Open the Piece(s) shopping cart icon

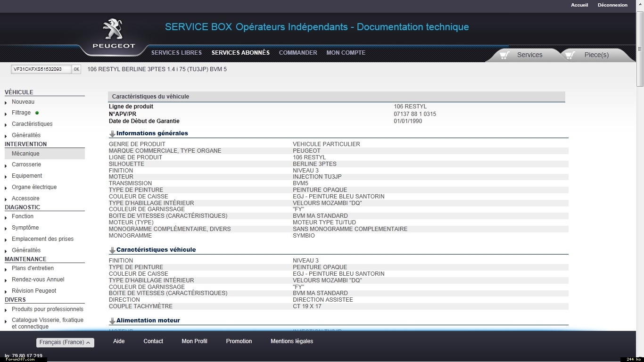pyautogui.click(x=570, y=55)
